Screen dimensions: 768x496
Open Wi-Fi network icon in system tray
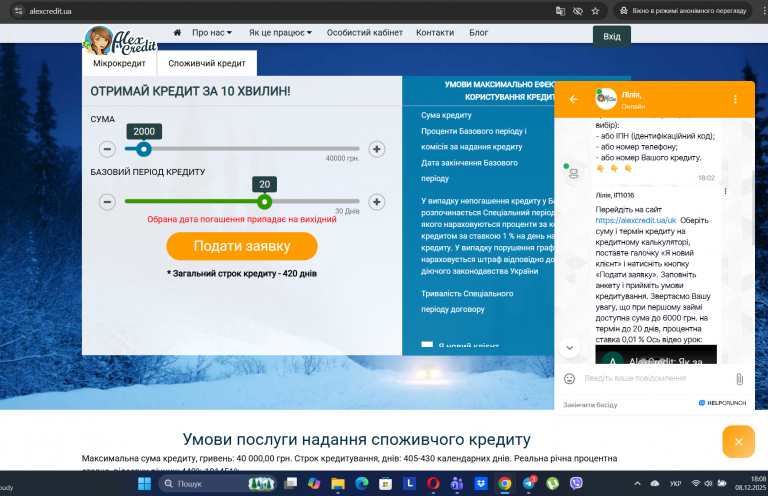pyautogui.click(x=696, y=484)
